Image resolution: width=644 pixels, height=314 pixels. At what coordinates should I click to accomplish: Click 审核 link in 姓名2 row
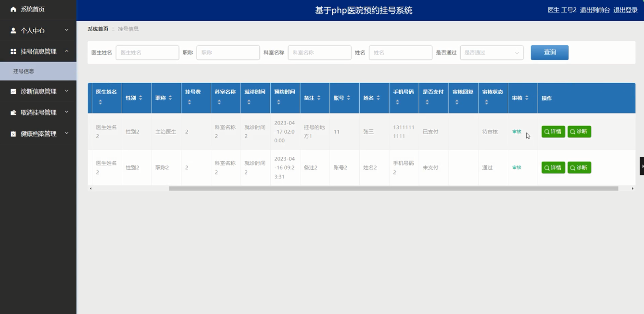click(x=517, y=167)
